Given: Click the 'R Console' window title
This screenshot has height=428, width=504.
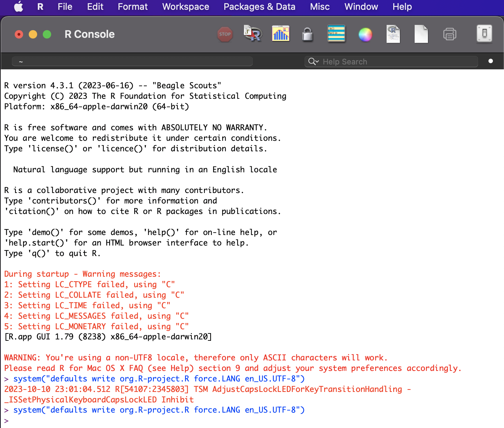Looking at the screenshot, I should (90, 34).
